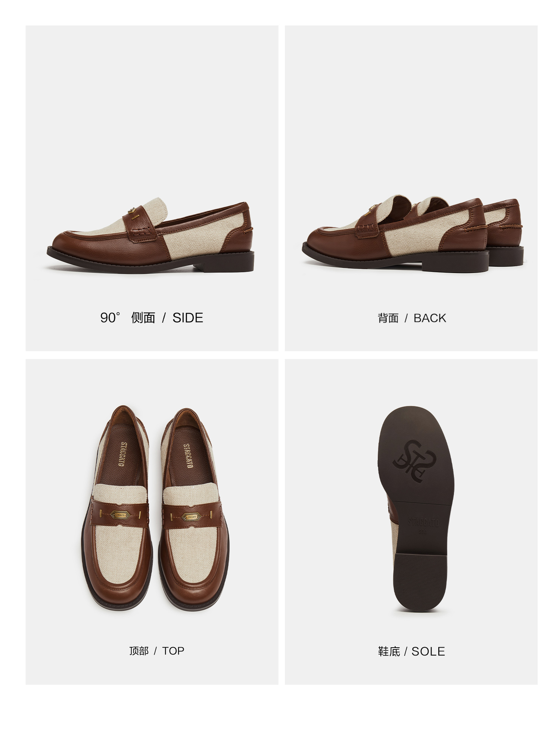Click the STACCATO insole text in right shoe
Viewport: 560px width, 744px height.
click(x=188, y=456)
